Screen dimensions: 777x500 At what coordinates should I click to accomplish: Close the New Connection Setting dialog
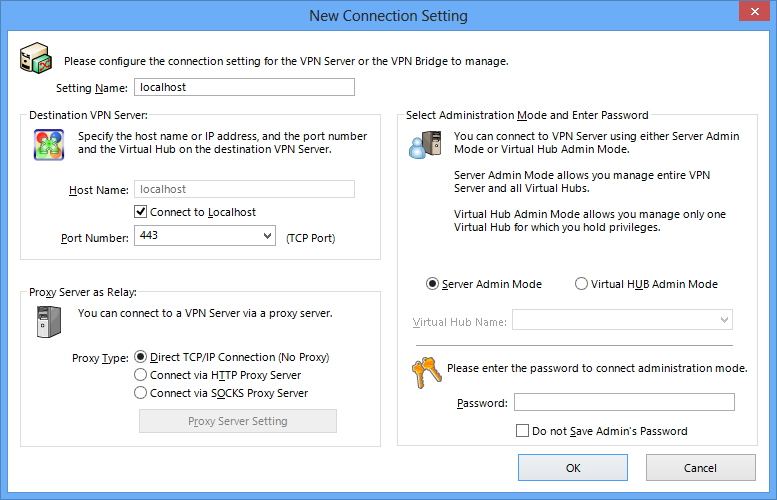click(754, 11)
